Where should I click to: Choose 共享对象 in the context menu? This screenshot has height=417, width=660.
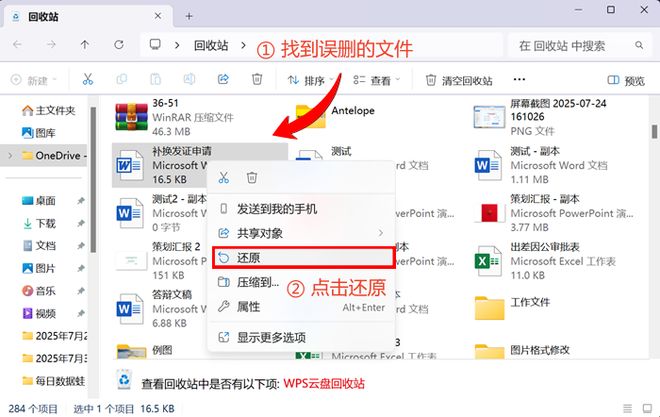coord(303,233)
